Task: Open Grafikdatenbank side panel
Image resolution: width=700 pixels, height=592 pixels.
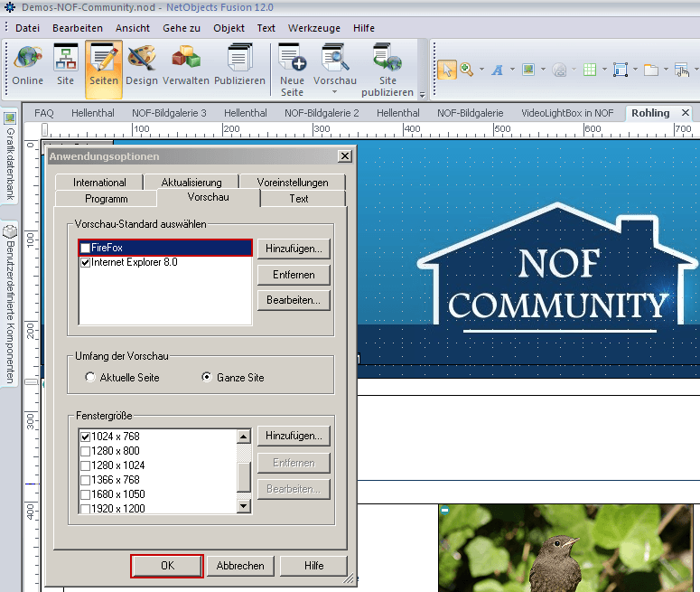Action: [10, 157]
